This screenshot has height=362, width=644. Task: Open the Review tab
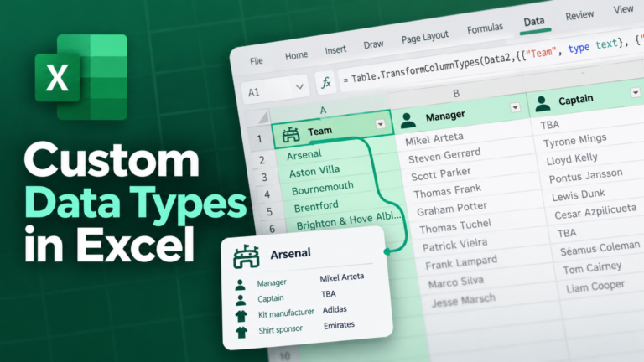tap(579, 16)
